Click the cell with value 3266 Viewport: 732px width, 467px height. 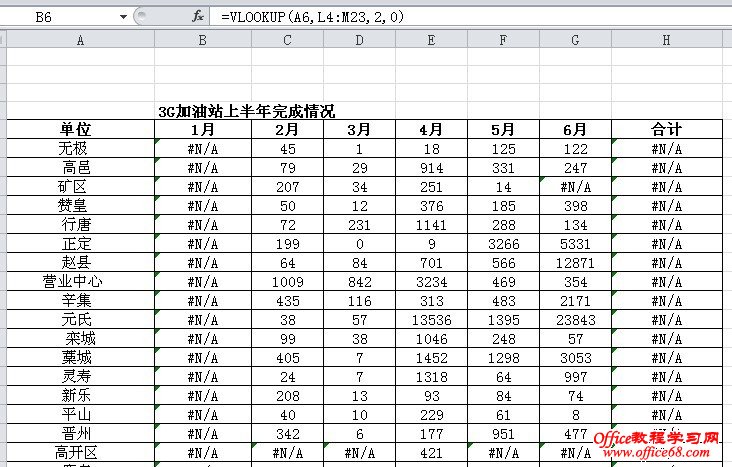(503, 244)
